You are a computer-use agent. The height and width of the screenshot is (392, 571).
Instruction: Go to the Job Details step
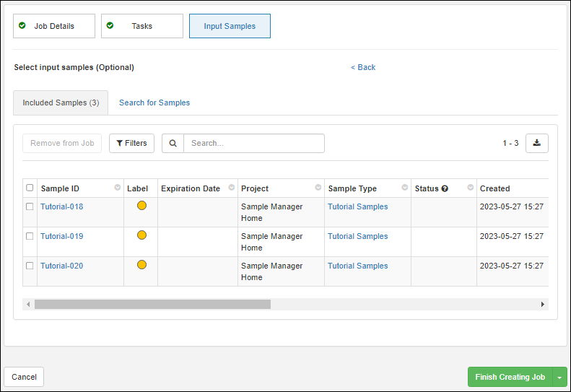click(54, 26)
